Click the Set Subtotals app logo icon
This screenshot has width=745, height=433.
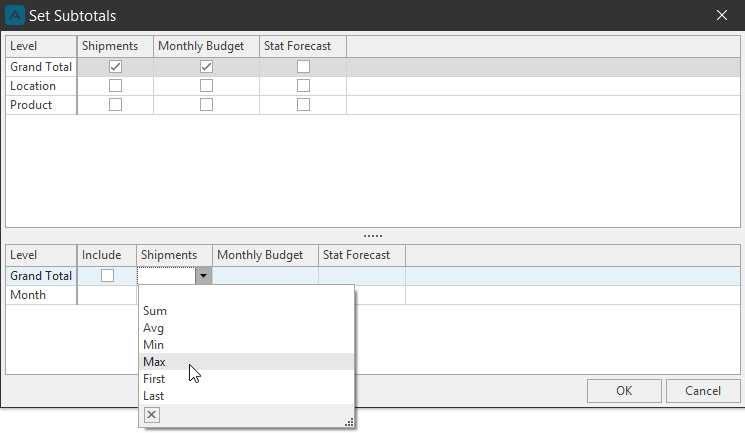(x=15, y=15)
